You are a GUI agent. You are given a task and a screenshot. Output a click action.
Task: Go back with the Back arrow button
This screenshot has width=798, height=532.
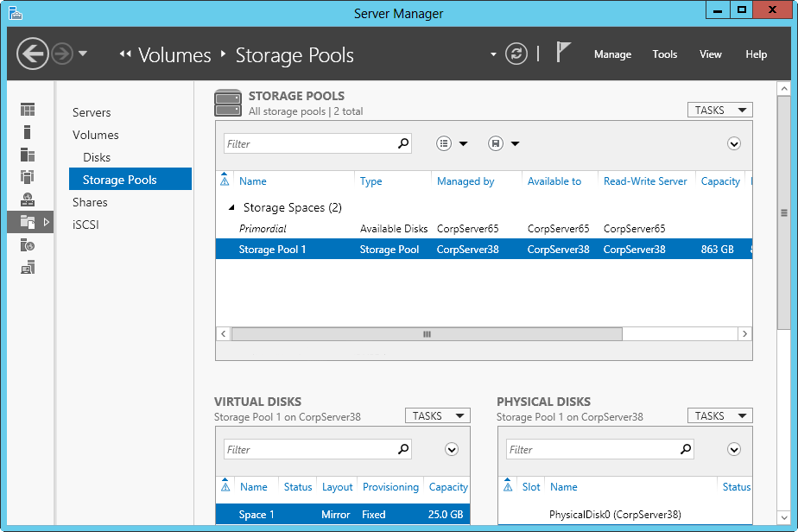pos(33,54)
